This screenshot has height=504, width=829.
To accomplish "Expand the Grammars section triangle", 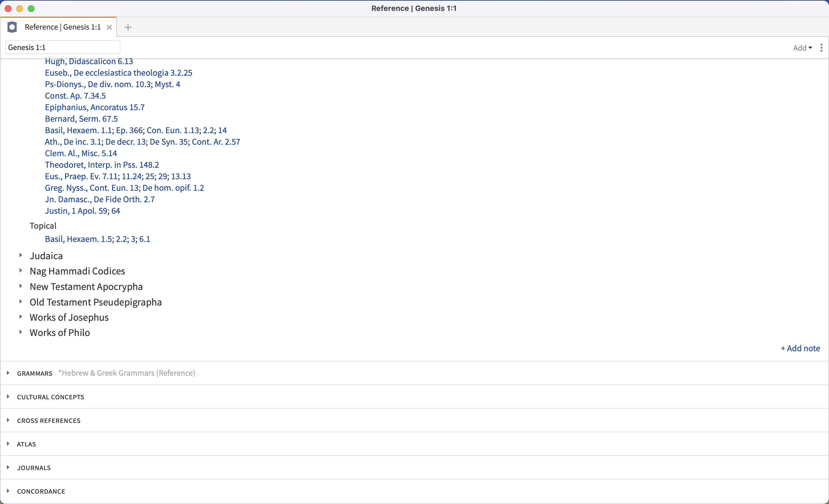I will [8, 373].
